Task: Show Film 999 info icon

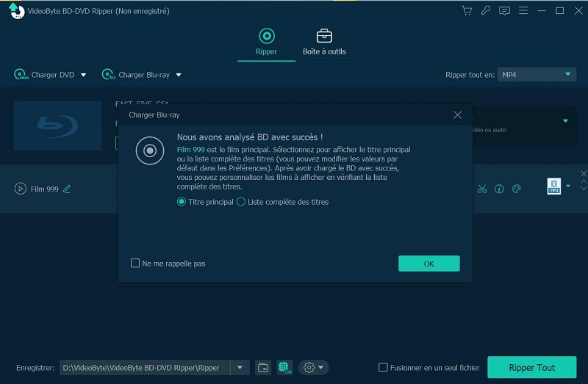Action: click(x=499, y=189)
